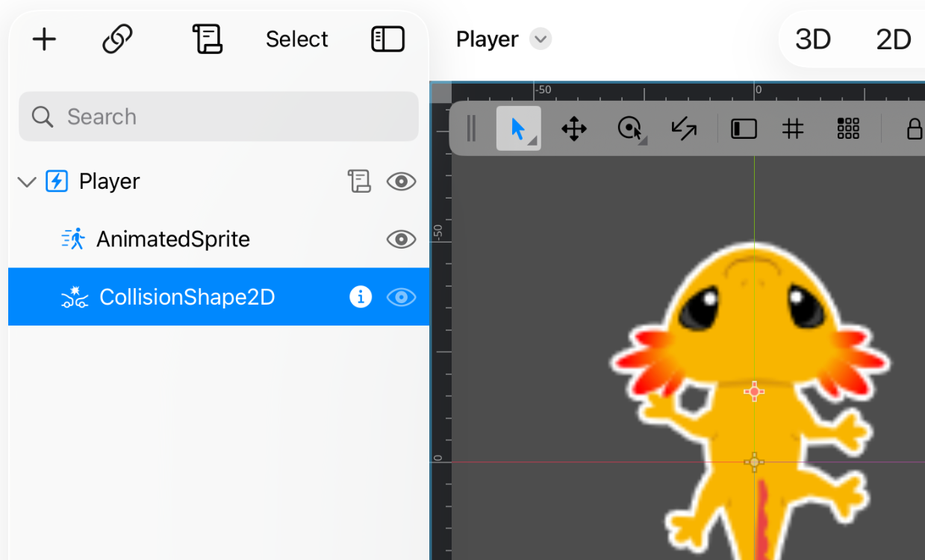
Task: Activate the Scale tool
Action: click(684, 128)
